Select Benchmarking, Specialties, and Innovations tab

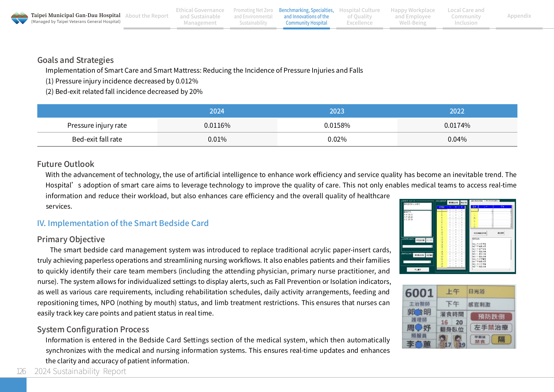coord(306,16)
